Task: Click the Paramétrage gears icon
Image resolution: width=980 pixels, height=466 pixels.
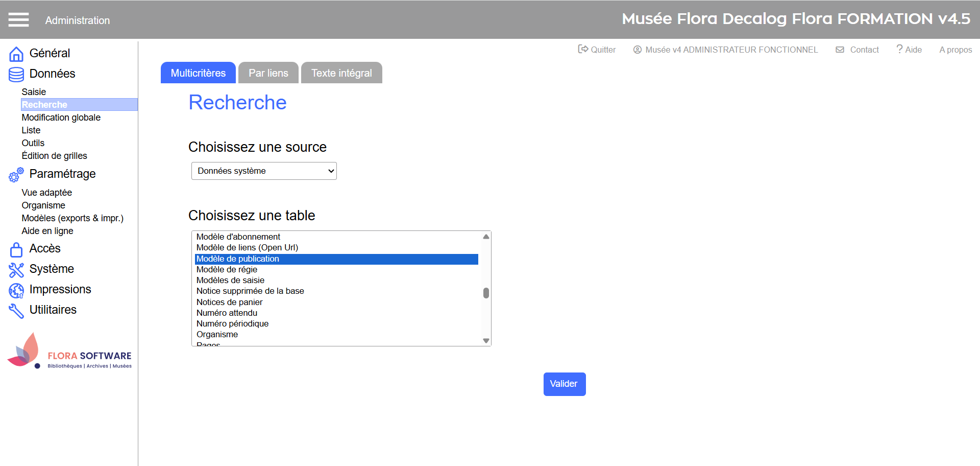Action: click(16, 175)
